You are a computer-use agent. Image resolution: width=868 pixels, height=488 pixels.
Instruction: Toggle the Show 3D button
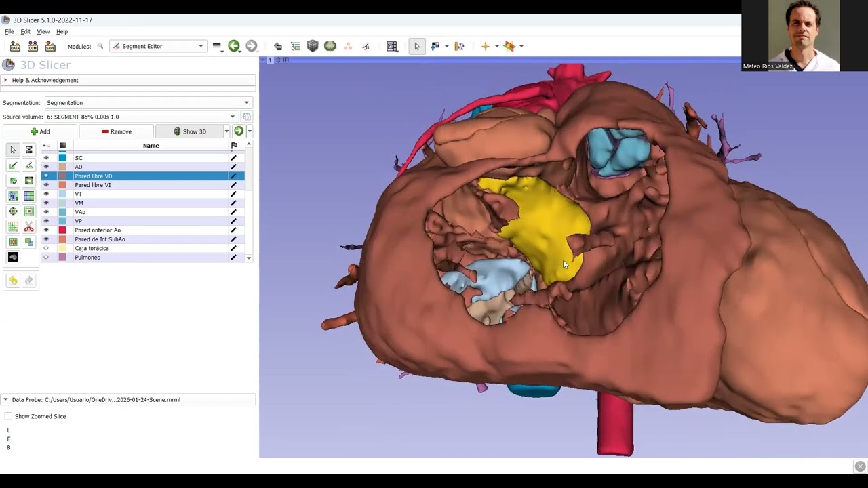(x=189, y=131)
